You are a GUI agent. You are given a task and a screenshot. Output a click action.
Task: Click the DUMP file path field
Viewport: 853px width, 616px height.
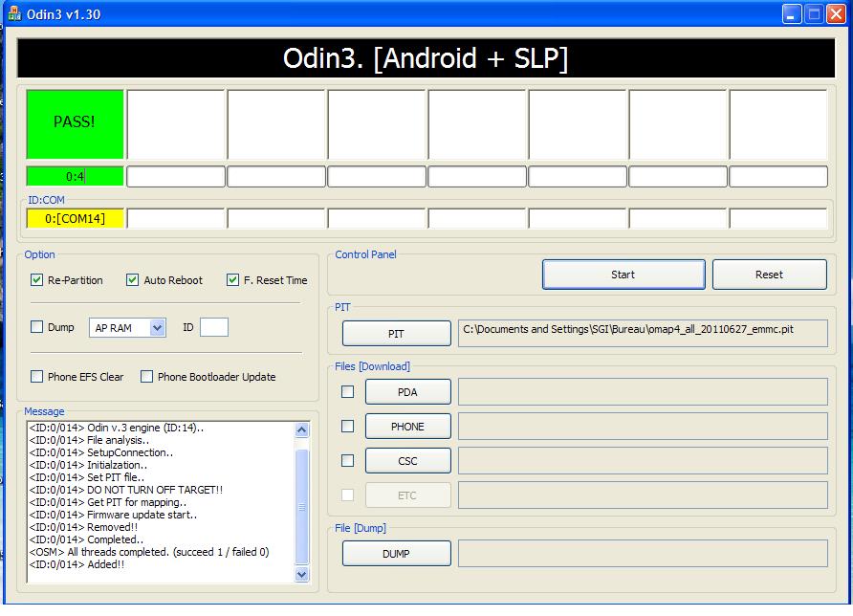click(643, 554)
